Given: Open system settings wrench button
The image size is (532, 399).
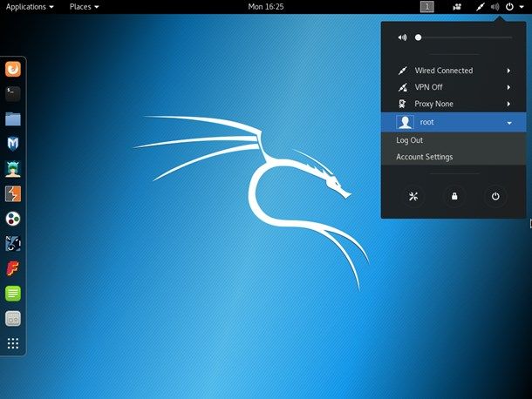Looking at the screenshot, I should click(413, 196).
